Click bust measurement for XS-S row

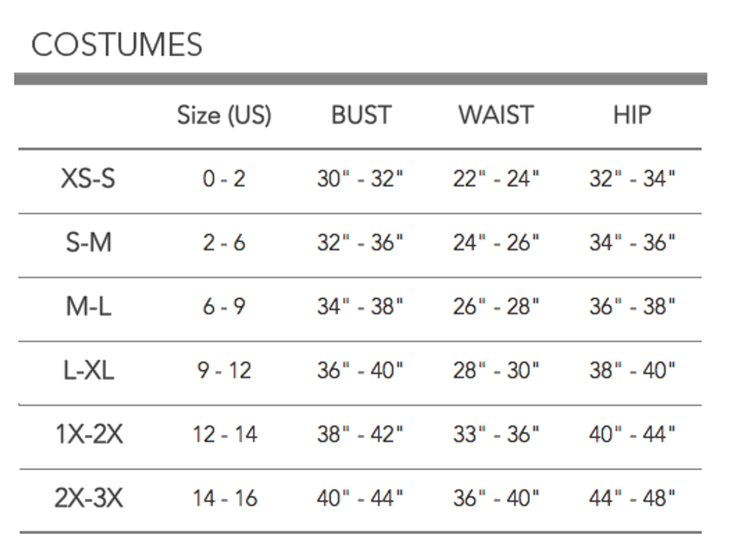click(x=360, y=179)
